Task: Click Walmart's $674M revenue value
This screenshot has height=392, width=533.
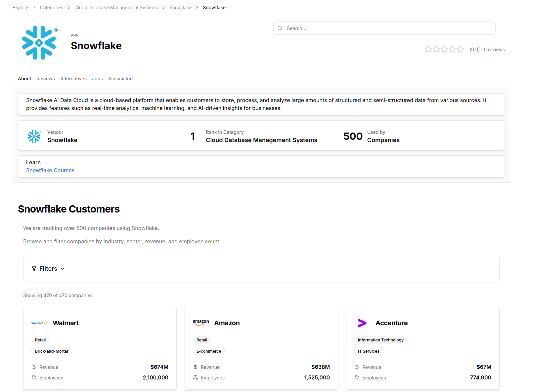Action: click(x=159, y=367)
